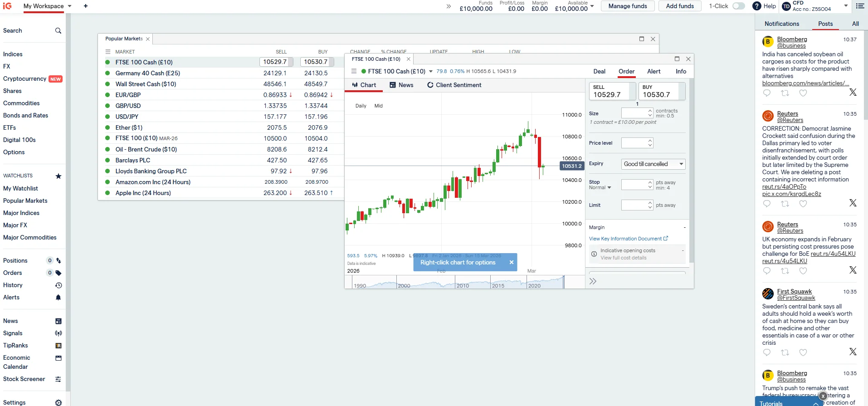Open History clock icon
868x406 pixels.
pos(59,285)
